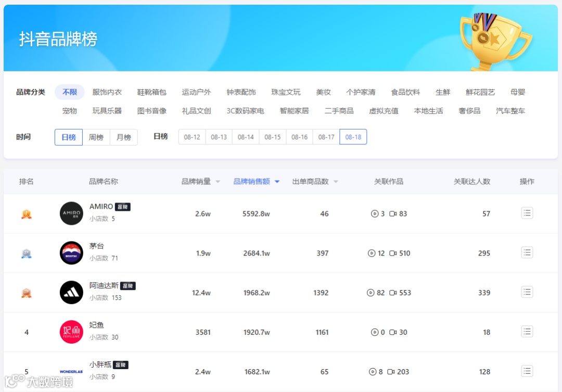The width and height of the screenshot is (562, 392).
Task: Filter by 美妆 category
Action: [323, 92]
